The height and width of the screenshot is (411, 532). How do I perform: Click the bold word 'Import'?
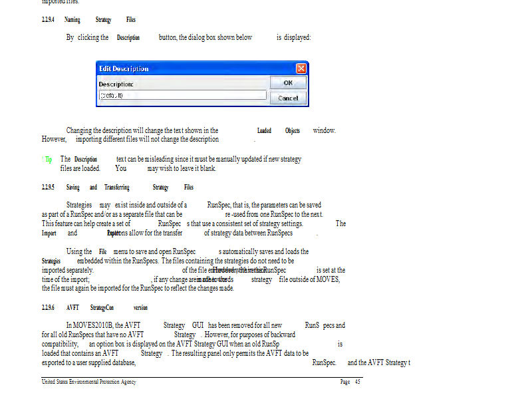49,233
